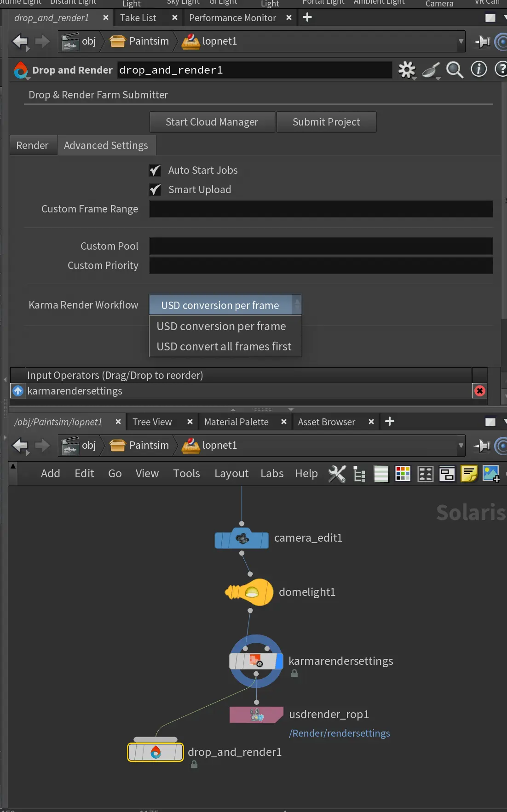
Task: Open the node info circle icon
Action: coord(478,69)
